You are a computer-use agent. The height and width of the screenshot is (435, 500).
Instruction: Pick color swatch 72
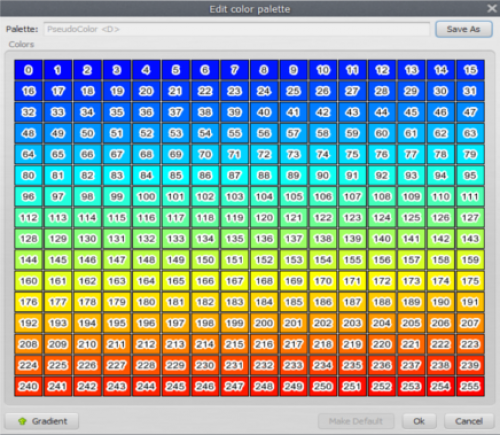(x=264, y=154)
